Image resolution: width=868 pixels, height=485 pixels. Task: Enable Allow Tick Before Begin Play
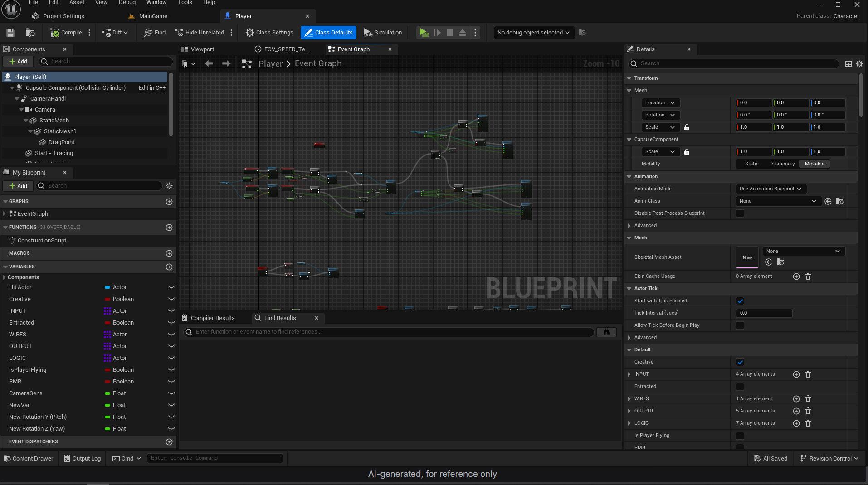(x=740, y=325)
